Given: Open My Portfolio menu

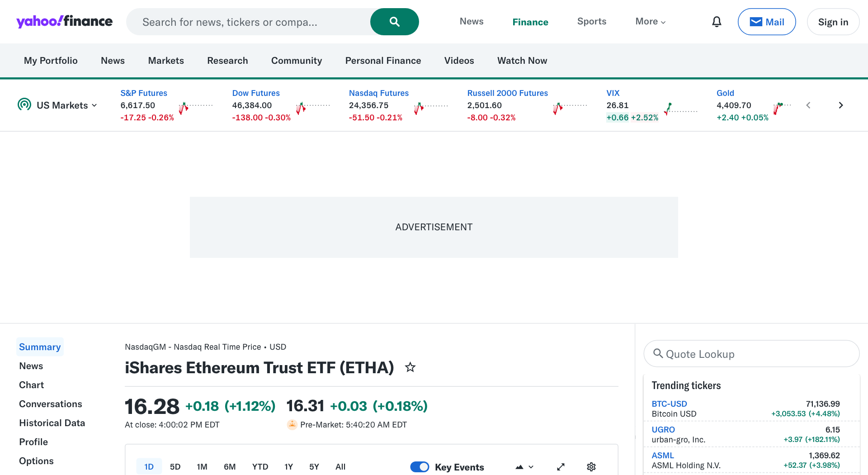Looking at the screenshot, I should pyautogui.click(x=51, y=61).
